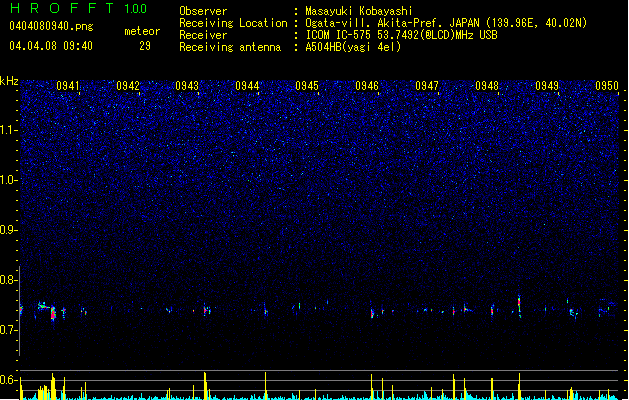Click the date stamp 04.04.08 09:40
Screen dimensions: 629x400
coord(51,46)
